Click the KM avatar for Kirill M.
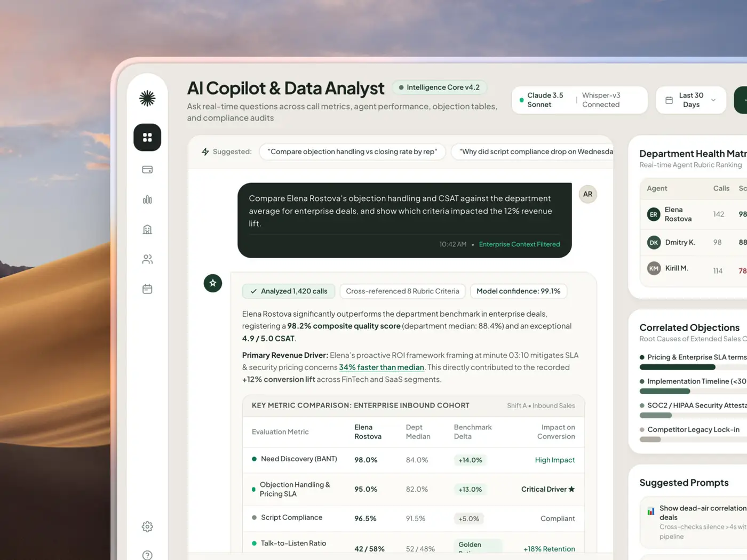 pos(654,268)
